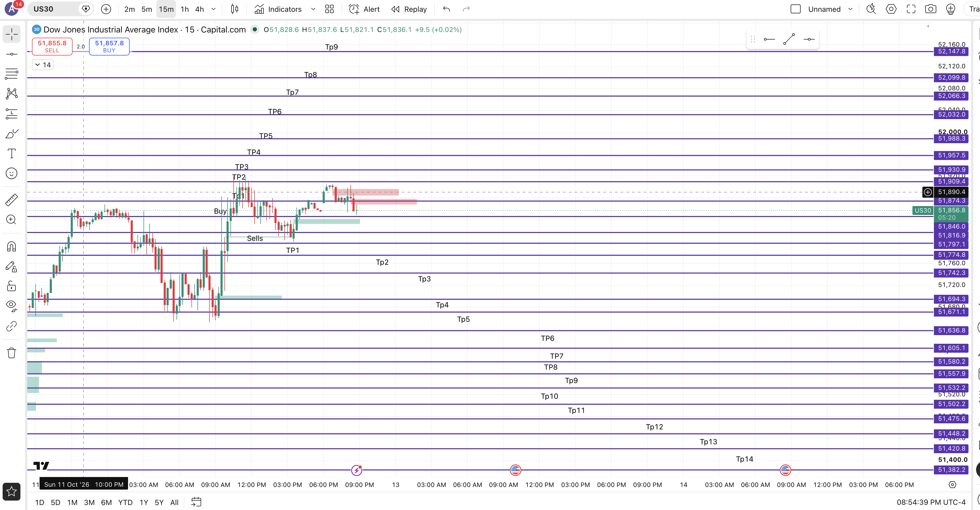Toggle stay in drawing mode
The image size is (980, 510).
[12, 267]
